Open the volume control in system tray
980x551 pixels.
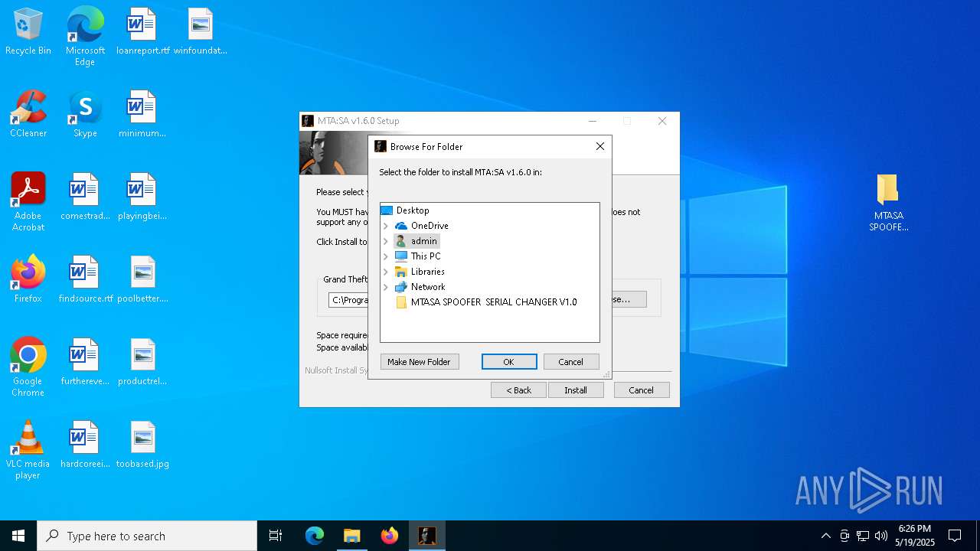881,536
